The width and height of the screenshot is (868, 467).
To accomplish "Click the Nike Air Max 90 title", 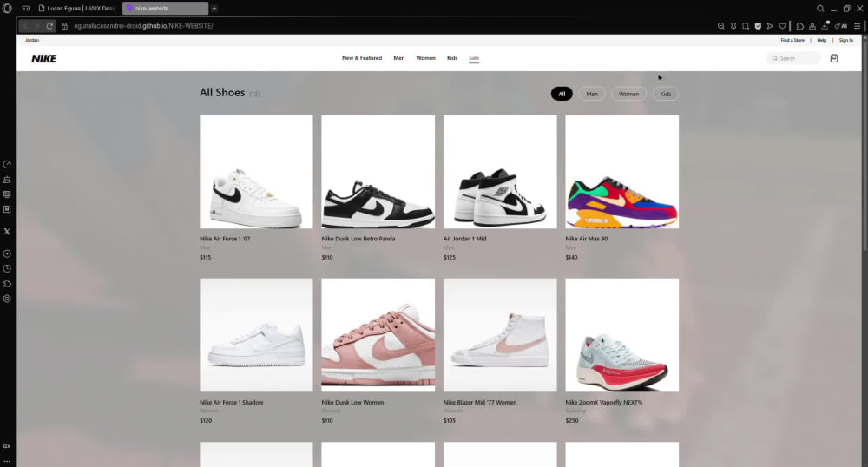I will (x=586, y=239).
